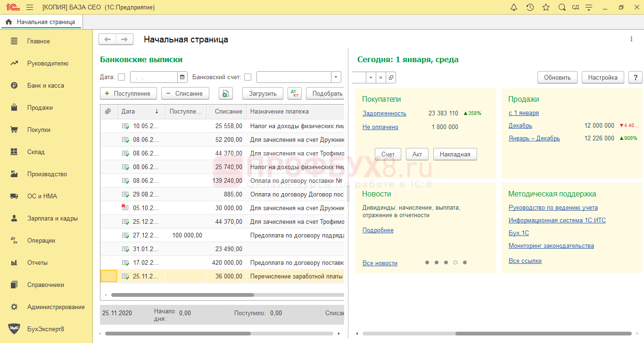
Task: Select the fourth news carousel dot
Action: (x=455, y=262)
